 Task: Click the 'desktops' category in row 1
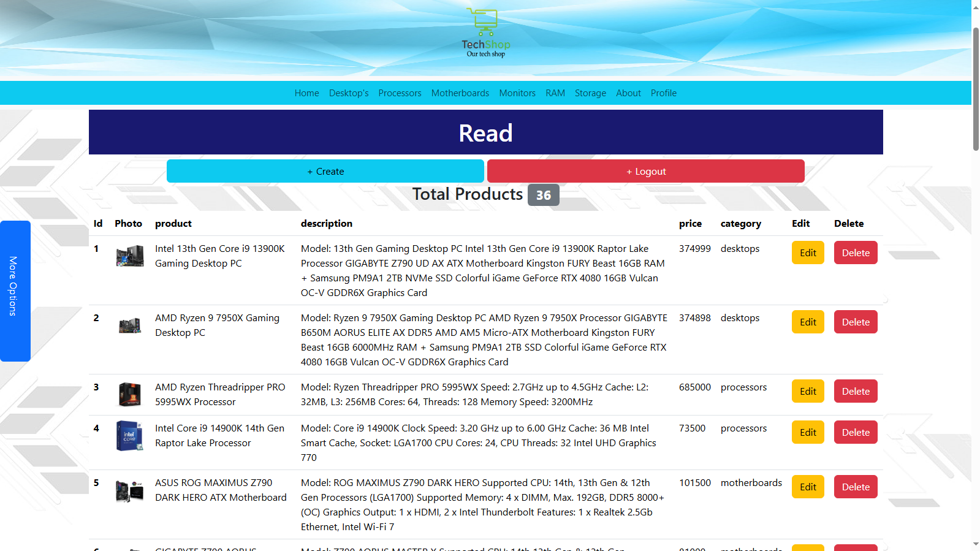click(740, 248)
